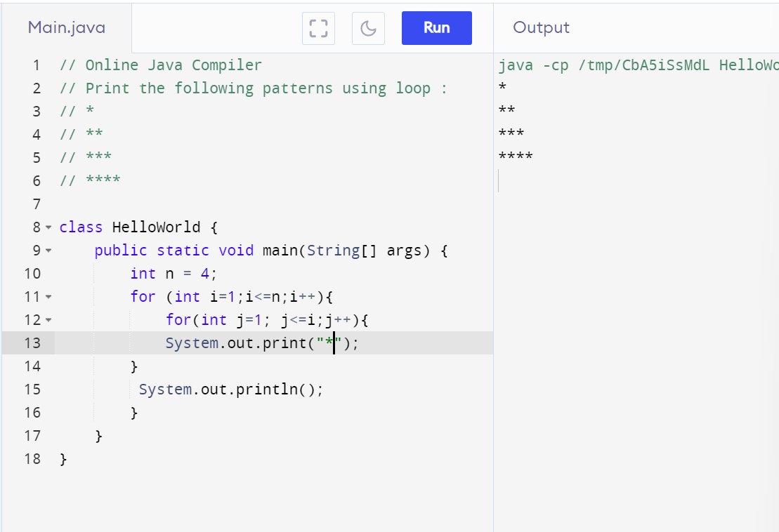This screenshot has width=779, height=532.
Task: Click the fullscreen expand icon
Action: tap(318, 28)
